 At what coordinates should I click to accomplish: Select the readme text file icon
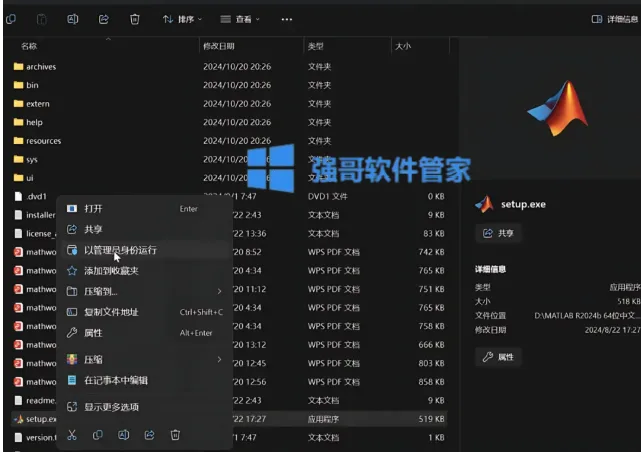[18, 401]
